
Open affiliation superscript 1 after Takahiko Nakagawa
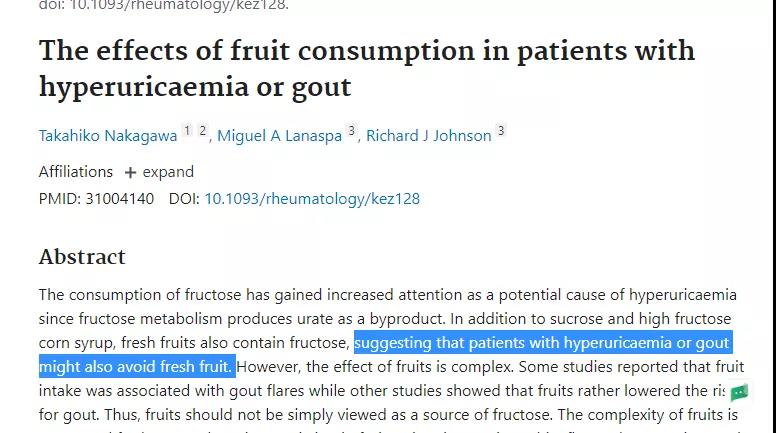[187, 131]
